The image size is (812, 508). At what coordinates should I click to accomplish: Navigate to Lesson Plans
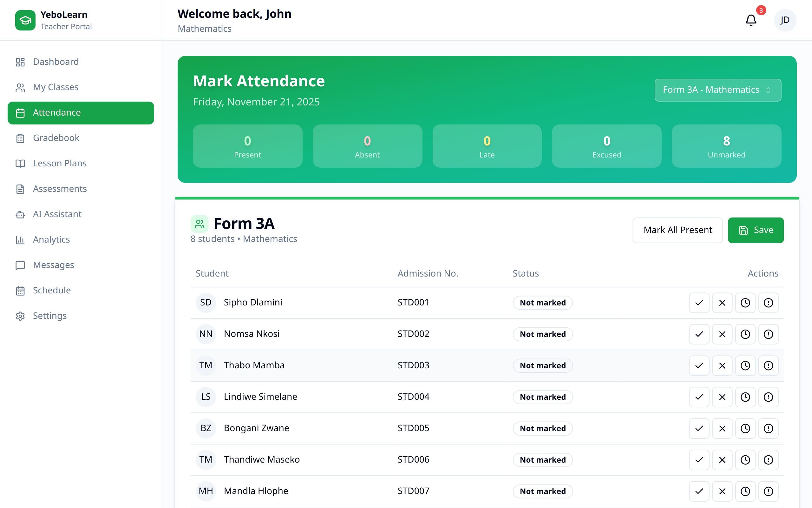[x=81, y=163]
